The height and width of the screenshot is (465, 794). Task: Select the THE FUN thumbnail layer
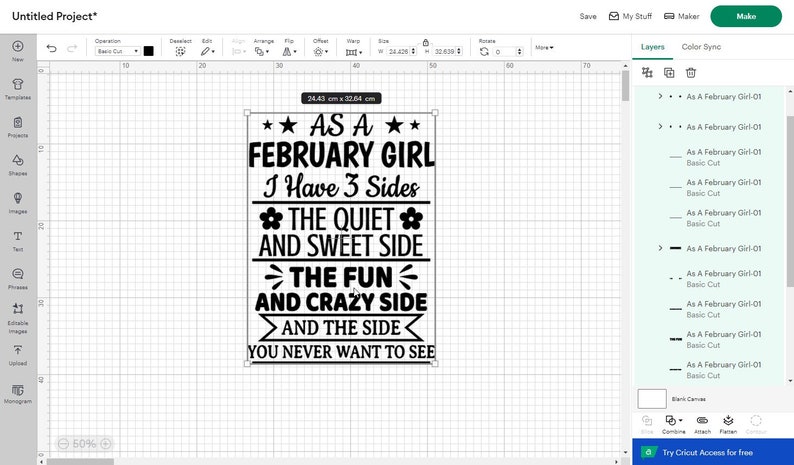click(676, 339)
